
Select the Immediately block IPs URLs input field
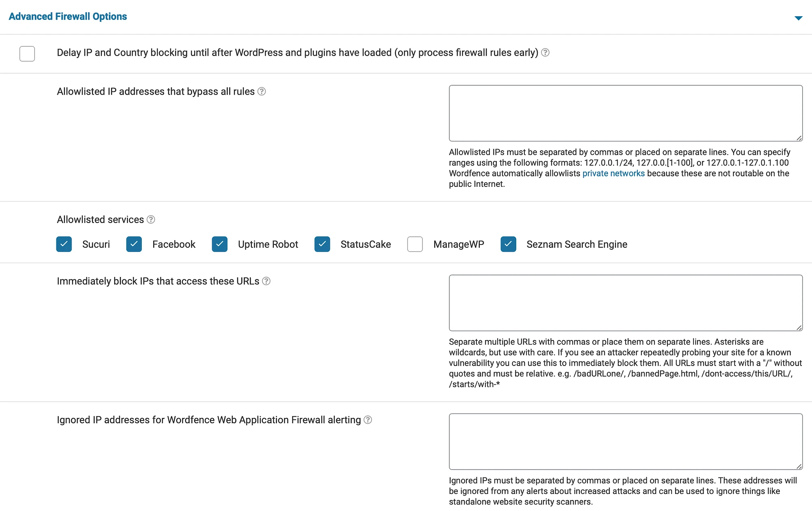(626, 303)
